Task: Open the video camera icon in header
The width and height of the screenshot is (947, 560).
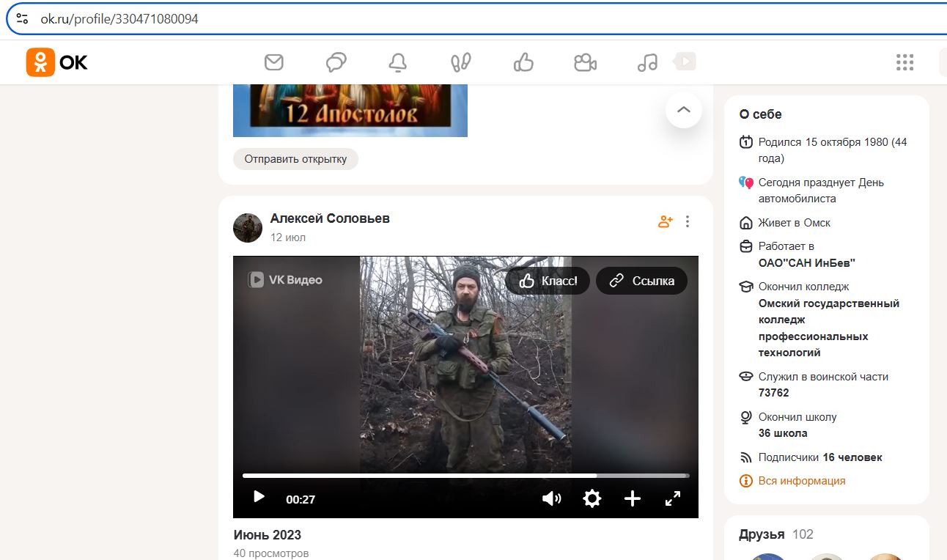Action: pyautogui.click(x=585, y=62)
